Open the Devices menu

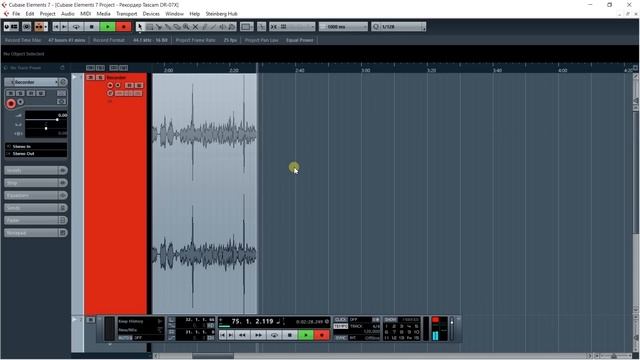151,14
